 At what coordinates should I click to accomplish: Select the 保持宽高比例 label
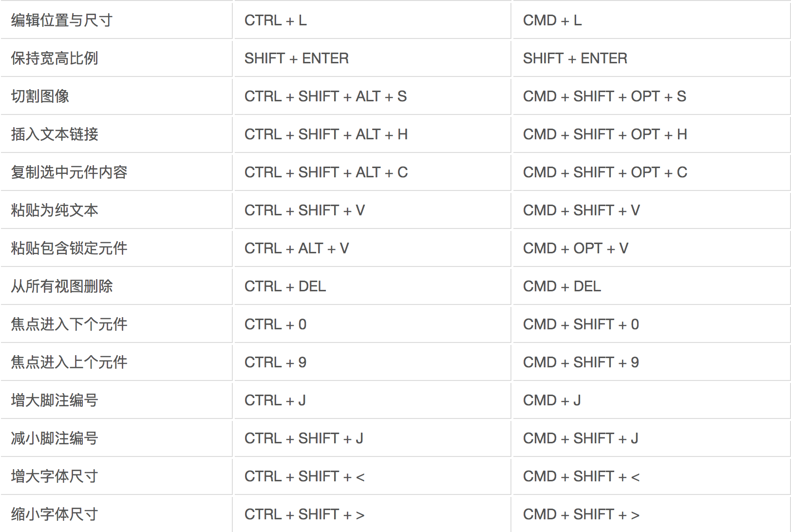[55, 58]
